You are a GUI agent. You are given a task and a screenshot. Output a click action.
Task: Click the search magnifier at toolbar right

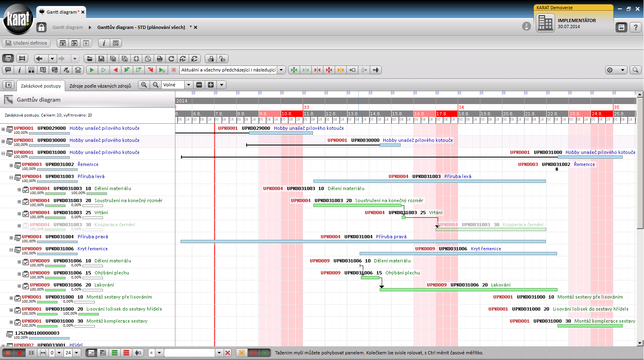pyautogui.click(x=636, y=70)
